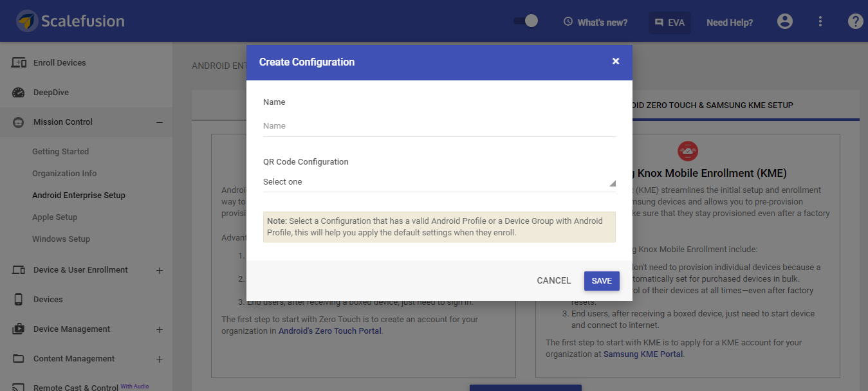
Task: Open What's new? updates
Action: (x=602, y=23)
